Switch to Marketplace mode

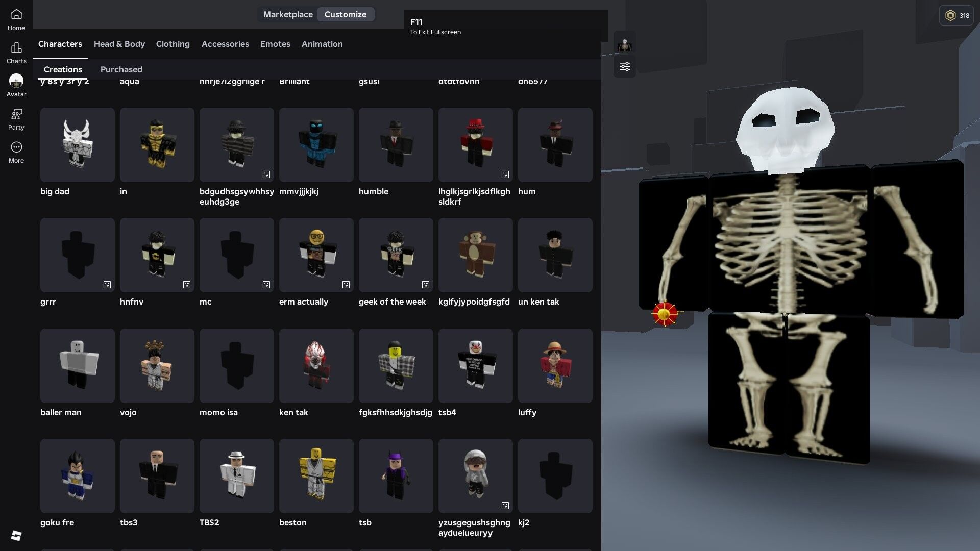tap(288, 14)
